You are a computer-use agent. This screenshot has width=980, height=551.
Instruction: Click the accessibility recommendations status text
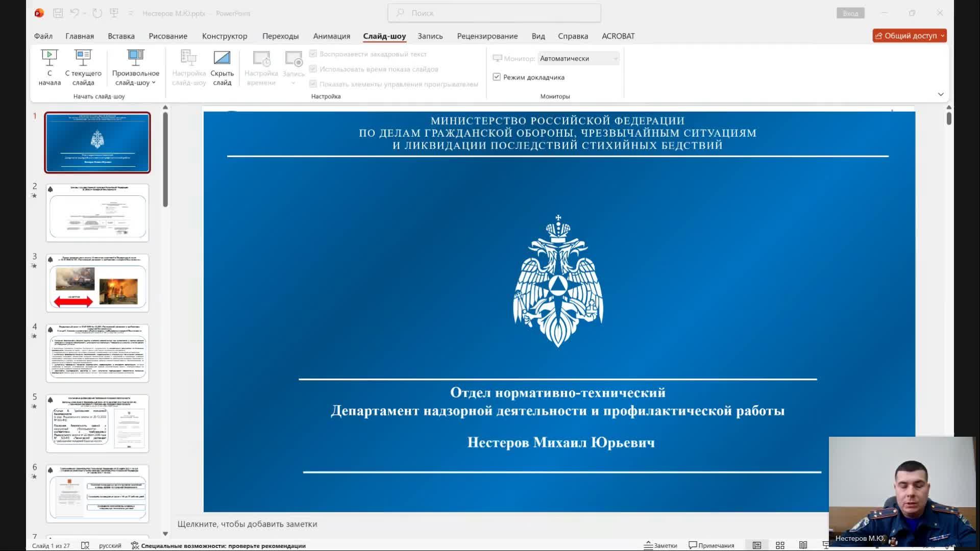point(223,545)
